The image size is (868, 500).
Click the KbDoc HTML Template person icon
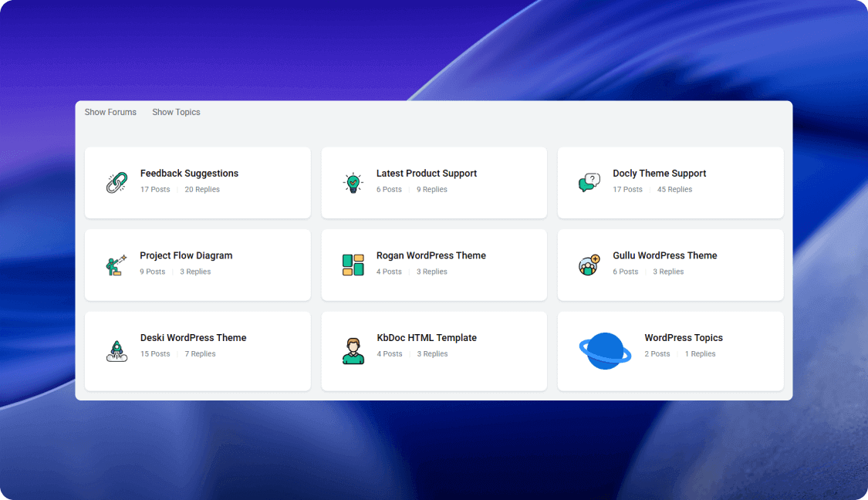click(353, 350)
